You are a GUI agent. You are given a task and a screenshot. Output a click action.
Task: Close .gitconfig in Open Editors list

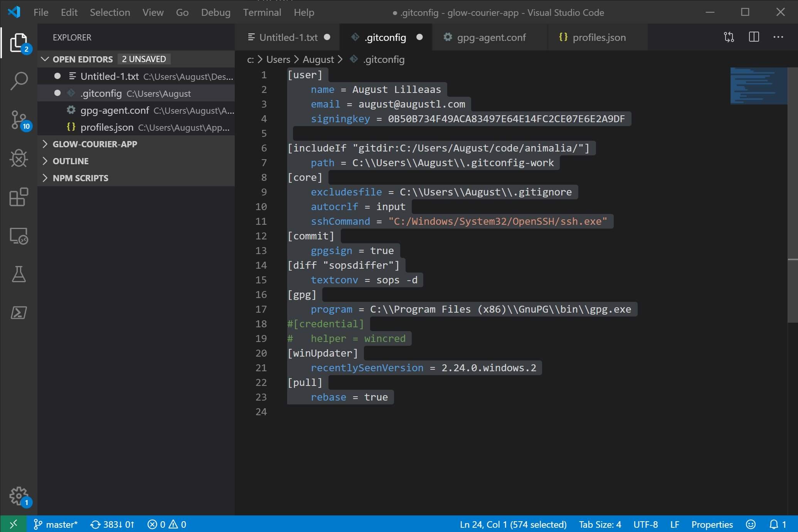tap(57, 93)
